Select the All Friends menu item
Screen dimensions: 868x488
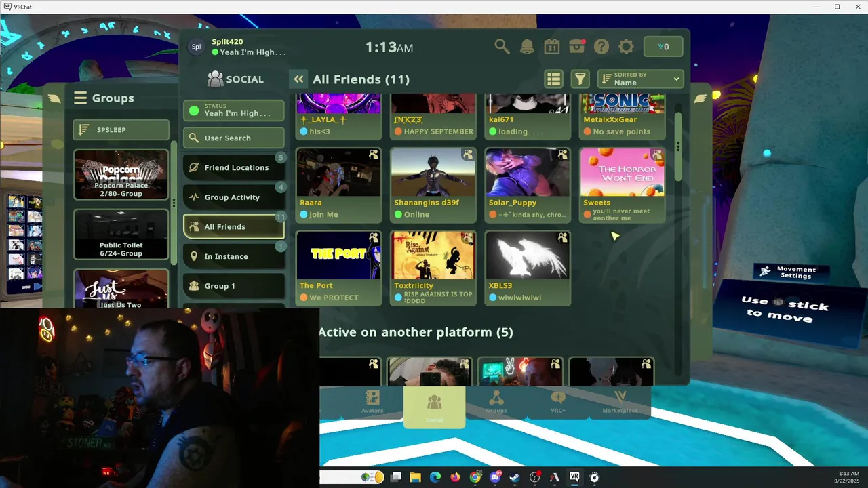coord(234,226)
